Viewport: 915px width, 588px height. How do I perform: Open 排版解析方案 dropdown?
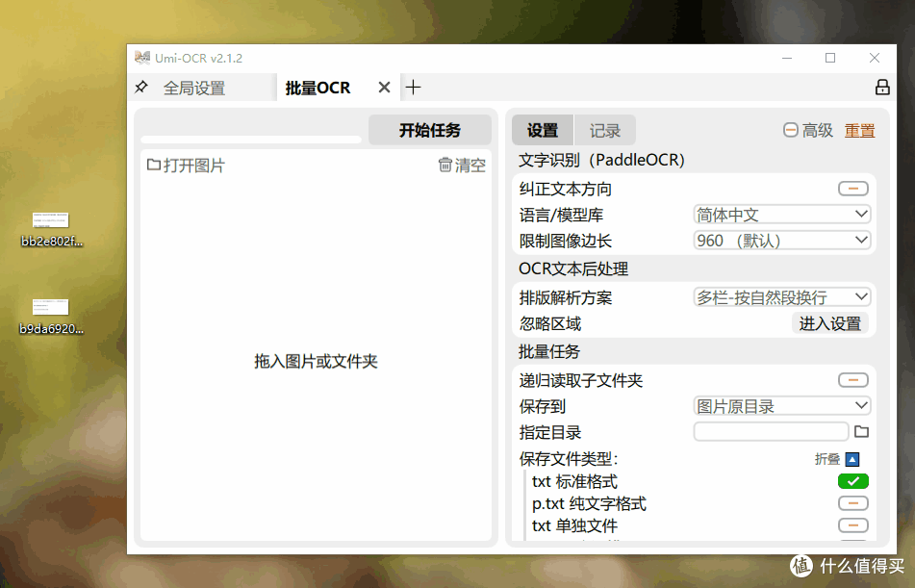pos(782,297)
